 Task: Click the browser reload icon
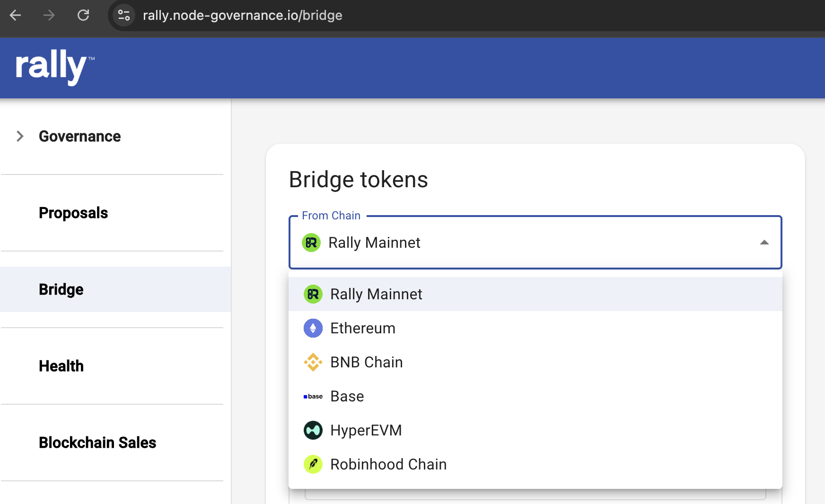83,15
